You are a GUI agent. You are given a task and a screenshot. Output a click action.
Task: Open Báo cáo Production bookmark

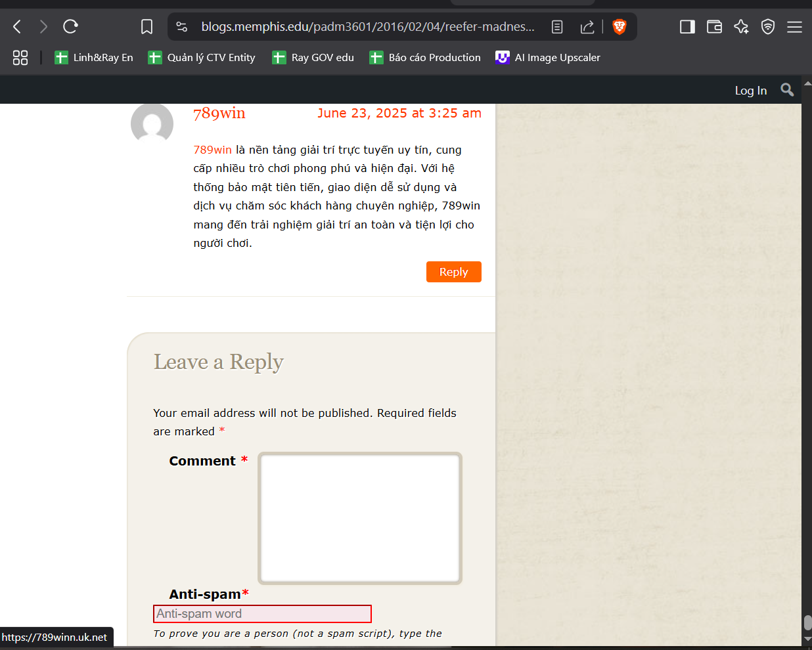click(425, 58)
